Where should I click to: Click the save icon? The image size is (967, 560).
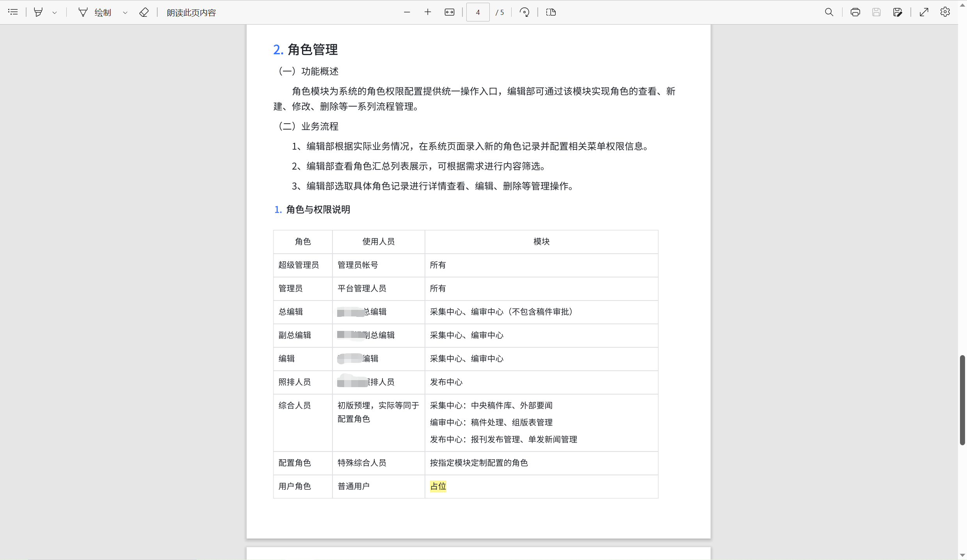click(876, 12)
